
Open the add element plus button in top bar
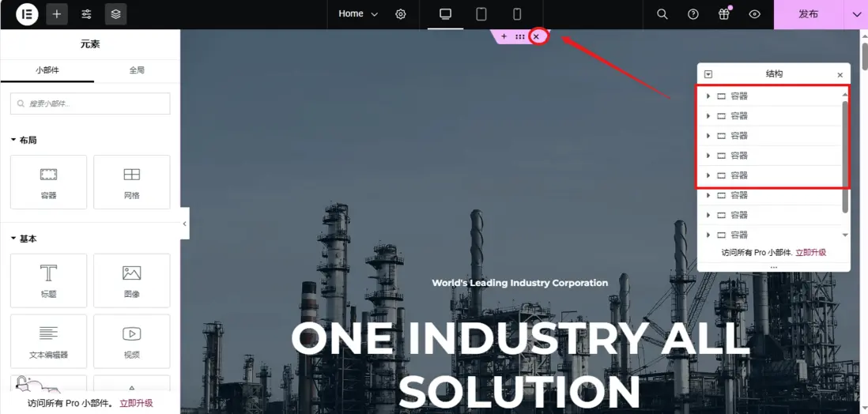[x=56, y=14]
